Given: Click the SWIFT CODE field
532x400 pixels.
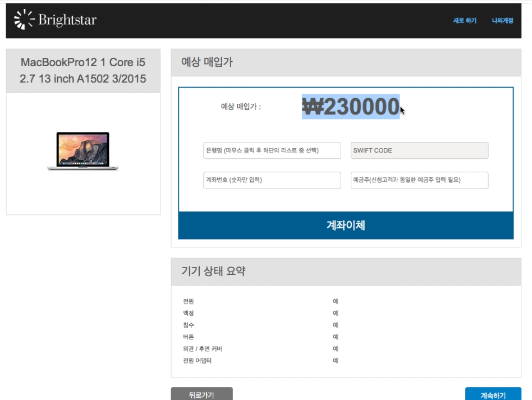Looking at the screenshot, I should 419,150.
